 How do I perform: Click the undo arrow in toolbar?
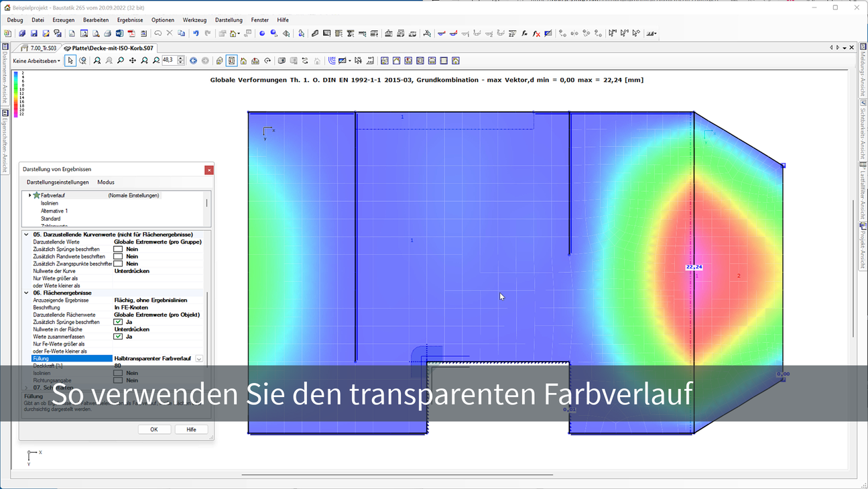point(196,34)
